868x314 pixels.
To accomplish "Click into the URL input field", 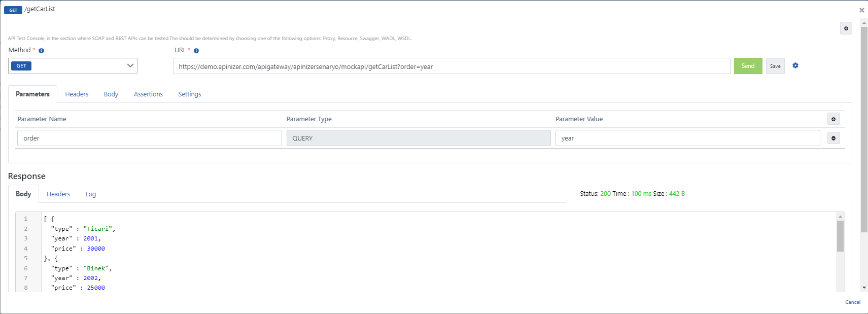I will (451, 66).
